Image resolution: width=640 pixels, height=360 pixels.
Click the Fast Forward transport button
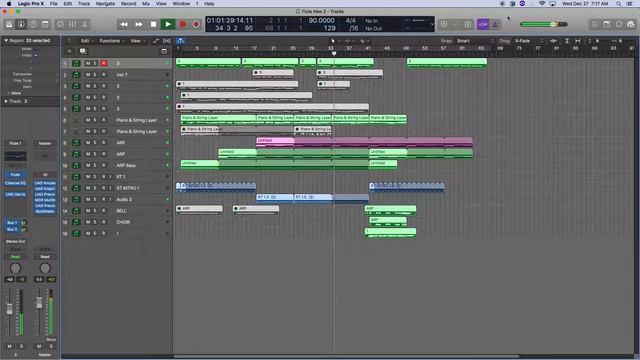pos(139,24)
